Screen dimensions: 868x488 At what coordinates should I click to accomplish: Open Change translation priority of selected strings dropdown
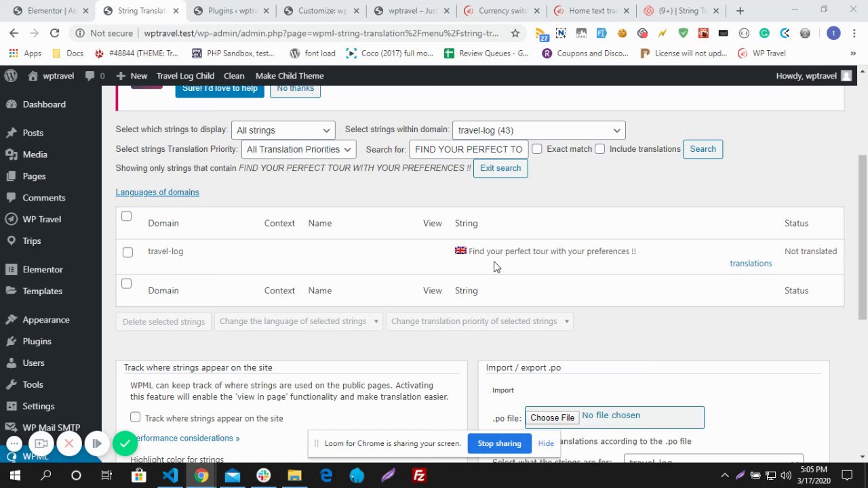[479, 321]
